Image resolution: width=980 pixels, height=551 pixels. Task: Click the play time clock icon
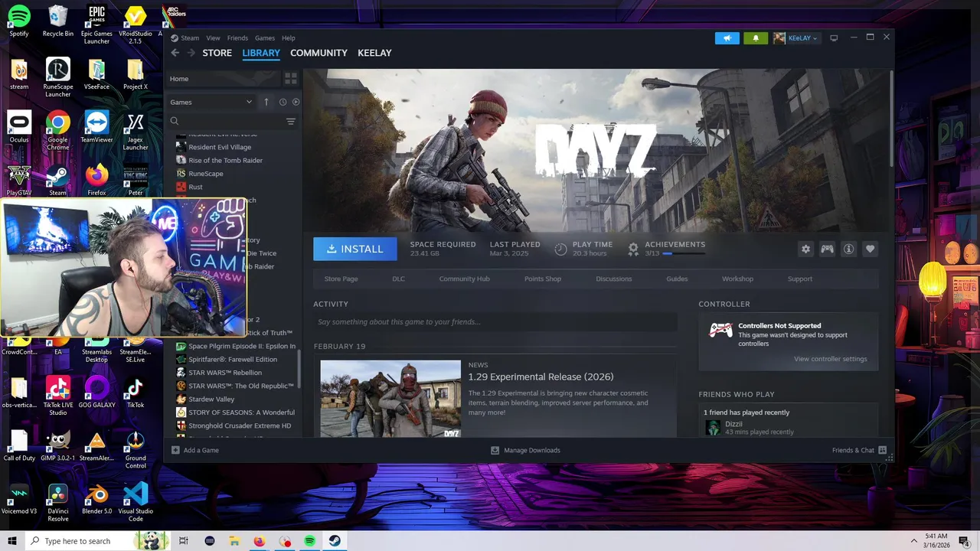tap(560, 249)
